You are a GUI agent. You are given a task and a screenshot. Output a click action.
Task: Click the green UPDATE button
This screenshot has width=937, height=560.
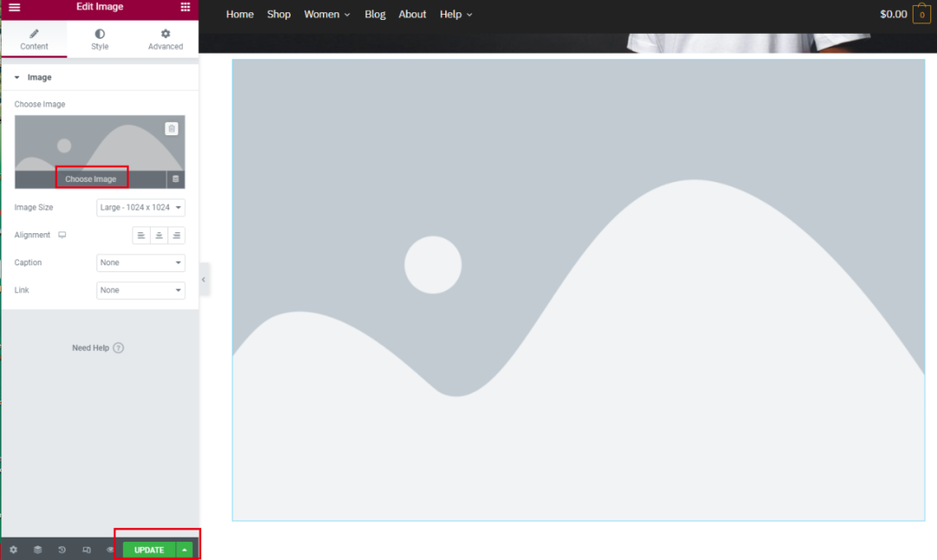coord(148,550)
